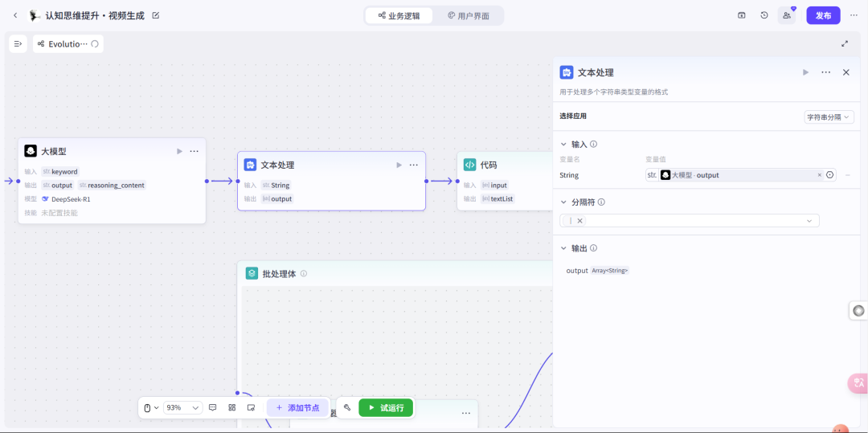Image resolution: width=868 pixels, height=433 pixels.
Task: Click 添加节点 button
Action: (x=298, y=408)
